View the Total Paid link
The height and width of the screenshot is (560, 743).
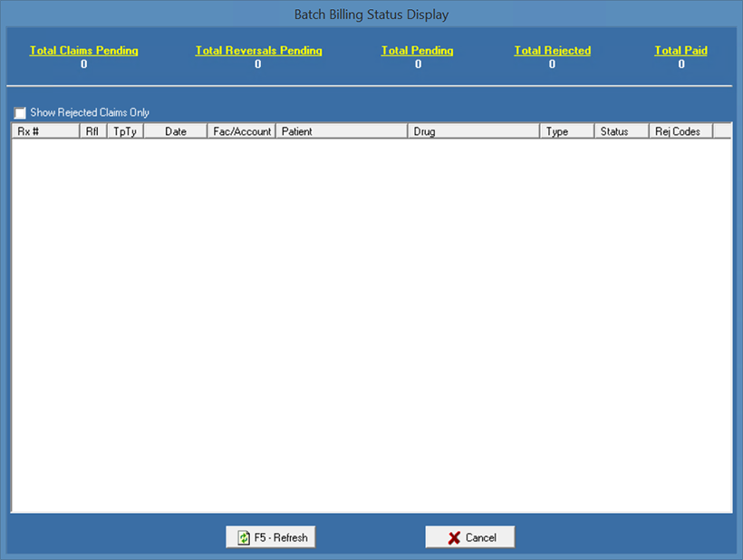pos(680,51)
